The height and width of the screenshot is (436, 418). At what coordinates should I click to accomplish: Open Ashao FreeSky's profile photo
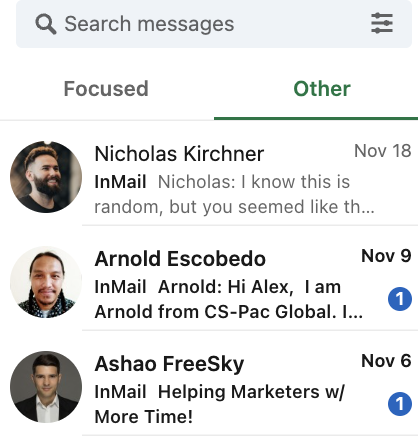[46, 387]
